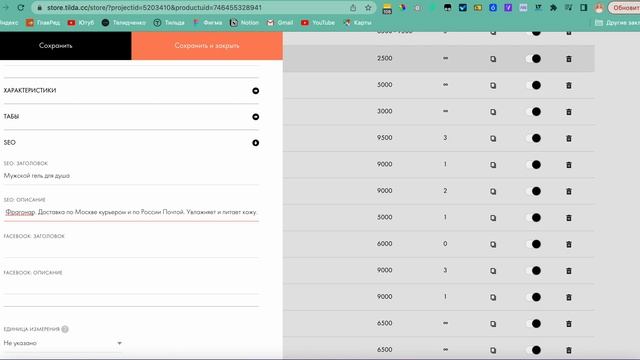Delete the 6000 price variant
Viewport: 640px width, 360px height.
569,244
